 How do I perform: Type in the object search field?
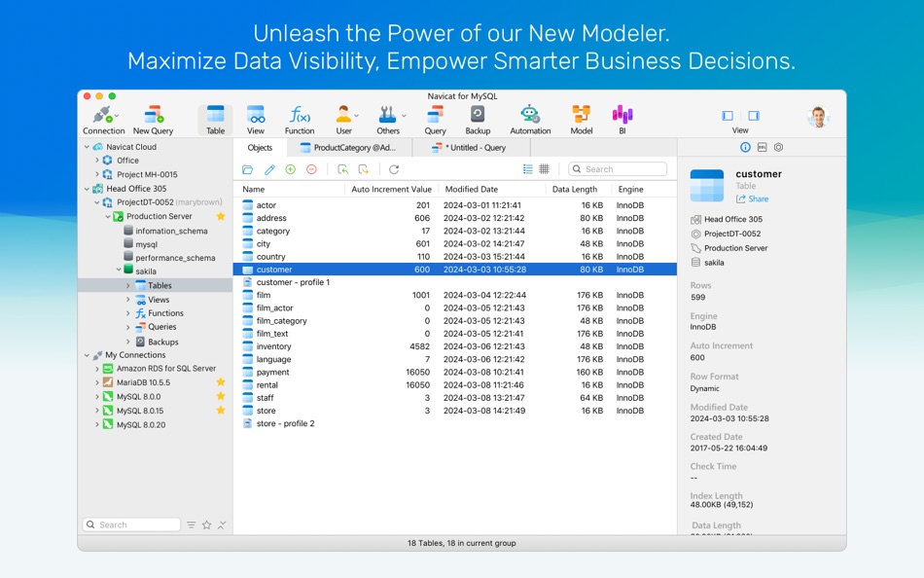[617, 168]
